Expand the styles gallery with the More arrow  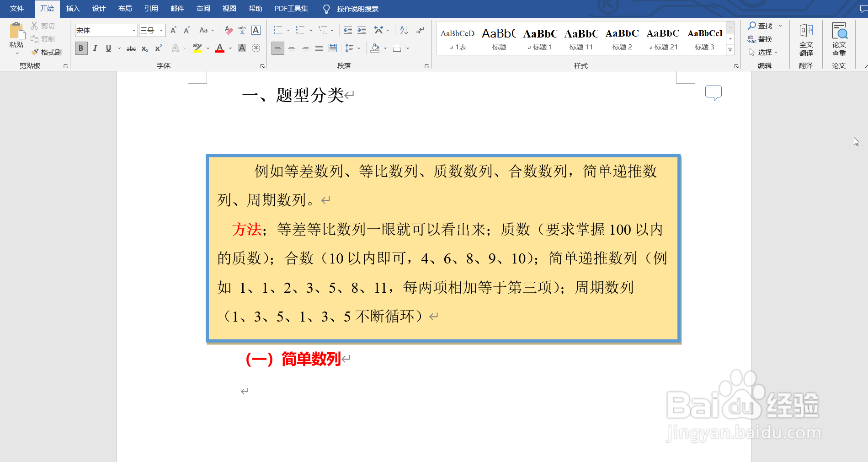(730, 50)
